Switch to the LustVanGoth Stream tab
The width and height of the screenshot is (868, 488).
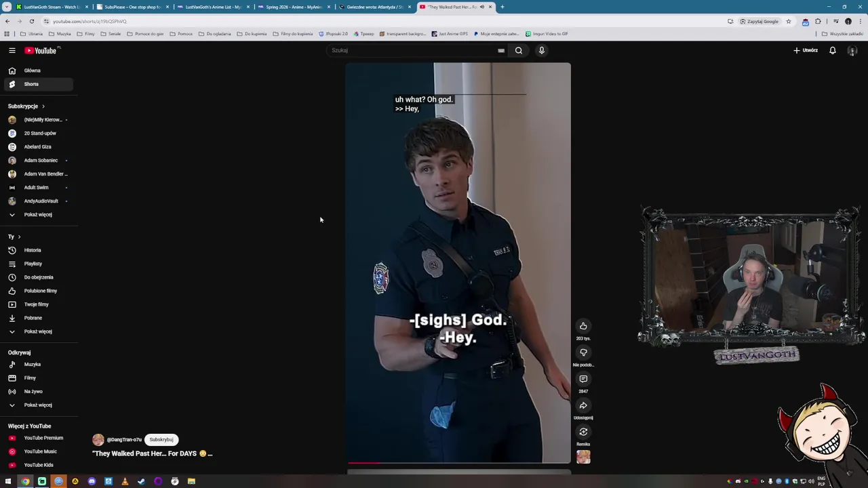point(51,7)
